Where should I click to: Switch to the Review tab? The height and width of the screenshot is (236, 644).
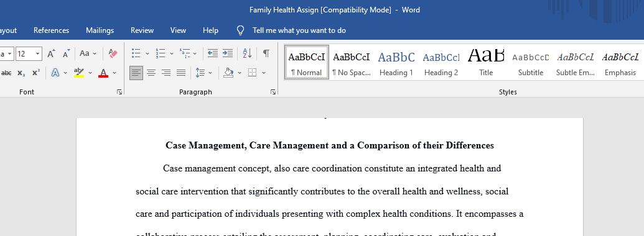[142, 30]
